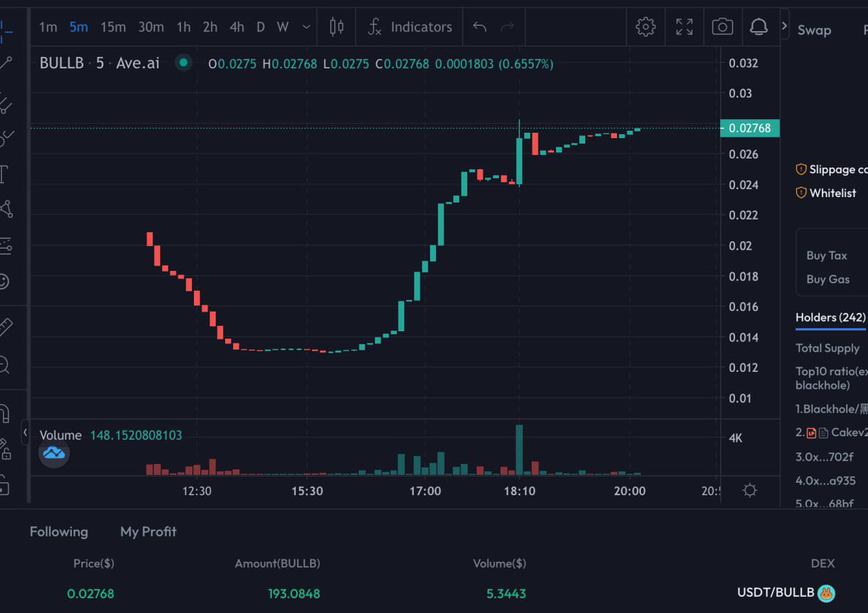Click the chart logo icon near Volume

tap(54, 454)
